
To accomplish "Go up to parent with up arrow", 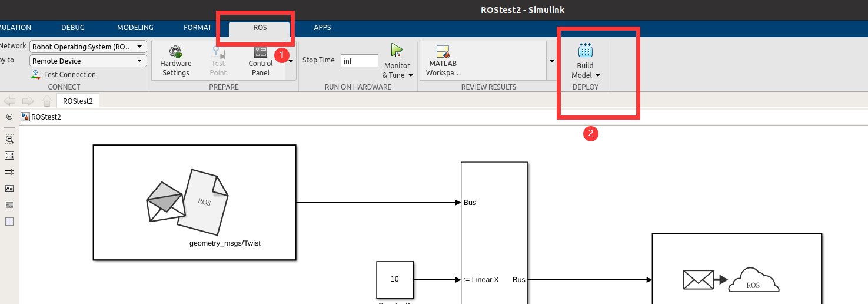I will [x=47, y=101].
